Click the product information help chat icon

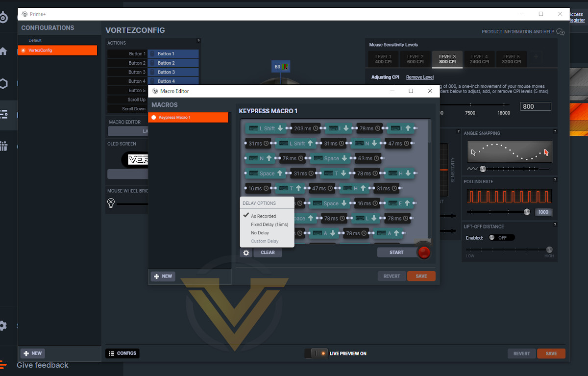561,32
